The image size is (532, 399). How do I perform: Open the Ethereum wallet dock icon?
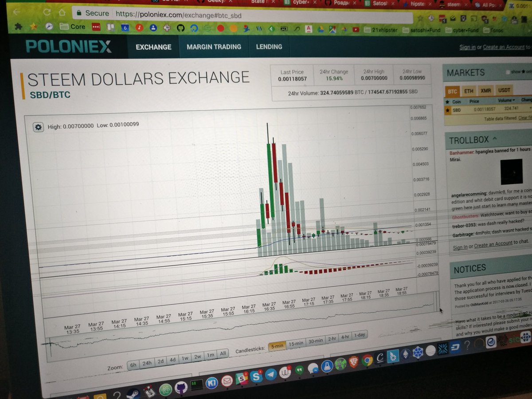[x=406, y=355]
